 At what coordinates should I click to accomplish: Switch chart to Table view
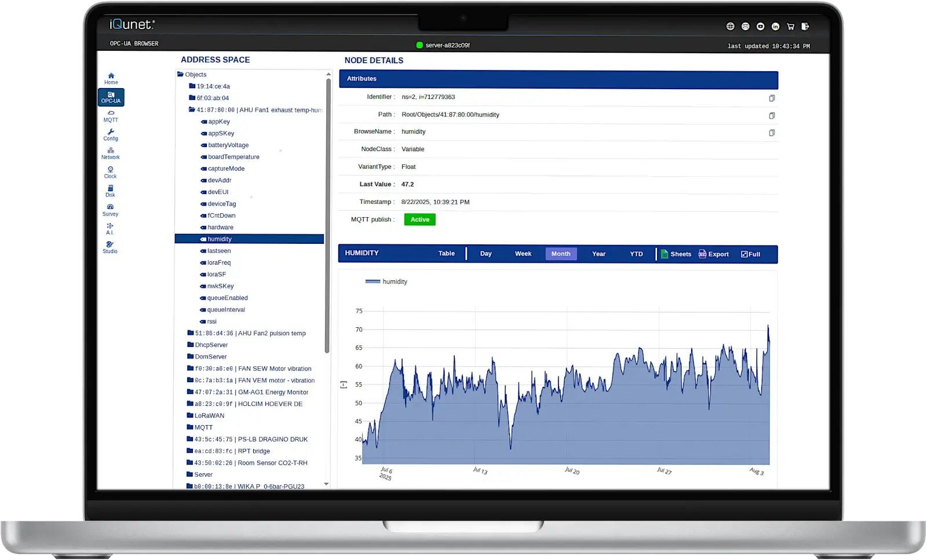click(x=446, y=254)
